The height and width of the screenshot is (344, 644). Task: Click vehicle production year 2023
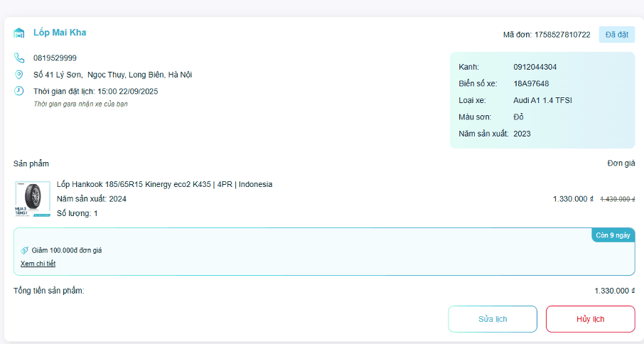pos(522,134)
